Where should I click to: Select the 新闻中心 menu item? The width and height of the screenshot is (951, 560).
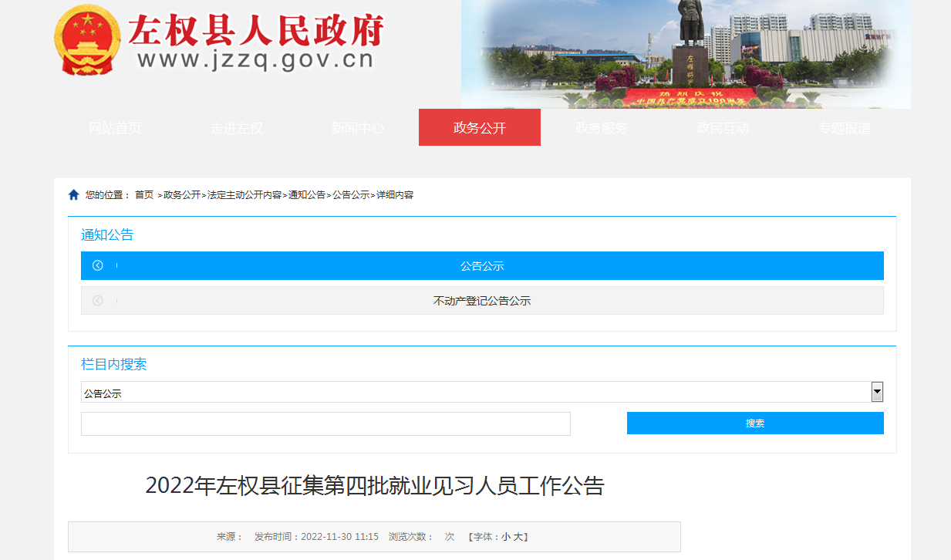tap(358, 128)
